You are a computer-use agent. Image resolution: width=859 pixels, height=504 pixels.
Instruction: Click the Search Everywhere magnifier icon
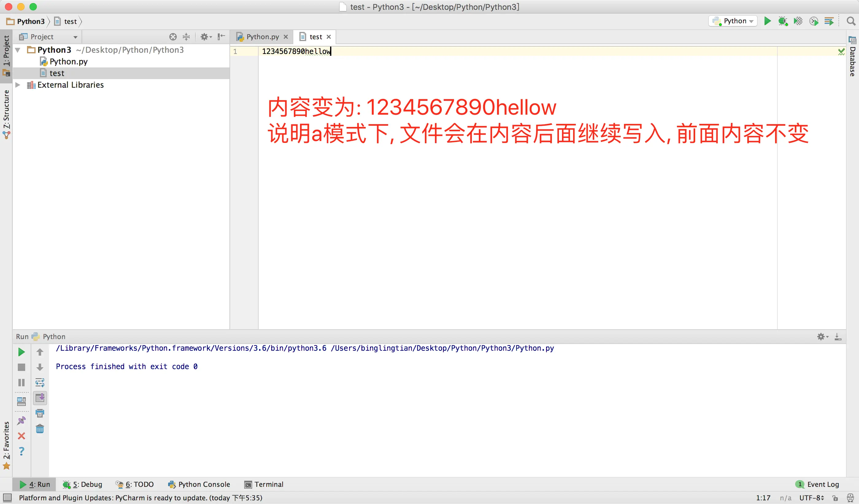point(851,21)
